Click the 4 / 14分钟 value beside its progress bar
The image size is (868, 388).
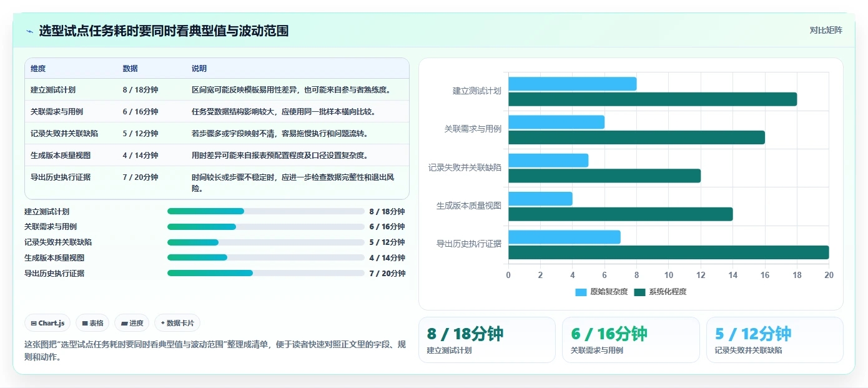click(387, 258)
